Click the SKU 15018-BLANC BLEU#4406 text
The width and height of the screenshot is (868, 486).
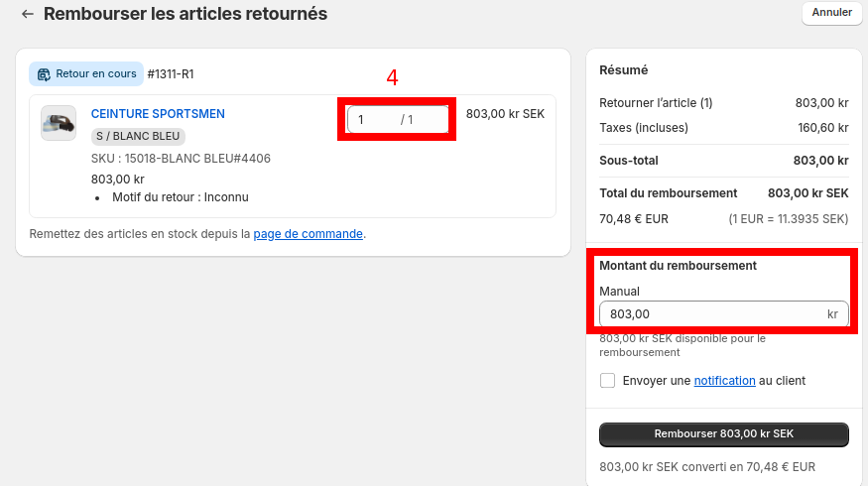point(181,159)
